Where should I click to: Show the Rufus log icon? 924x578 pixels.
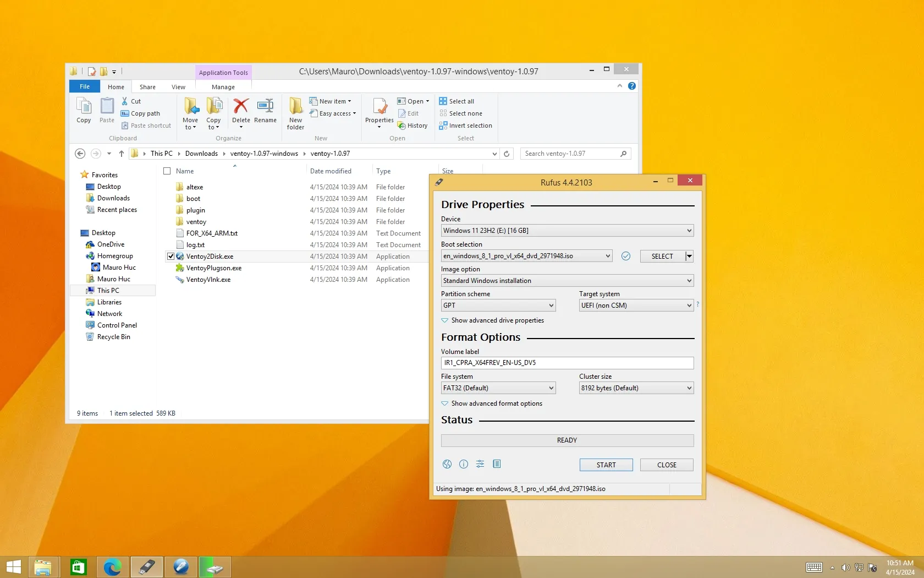(x=497, y=464)
